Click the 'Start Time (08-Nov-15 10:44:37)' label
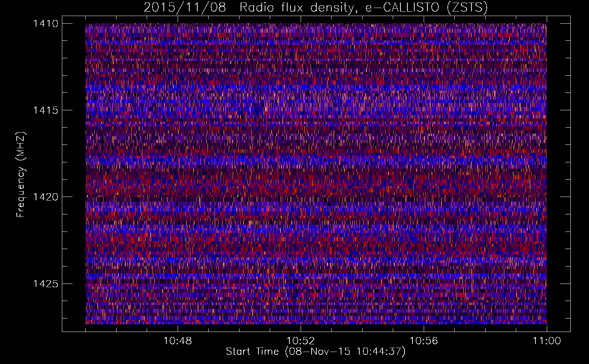589x364 pixels. 316,352
